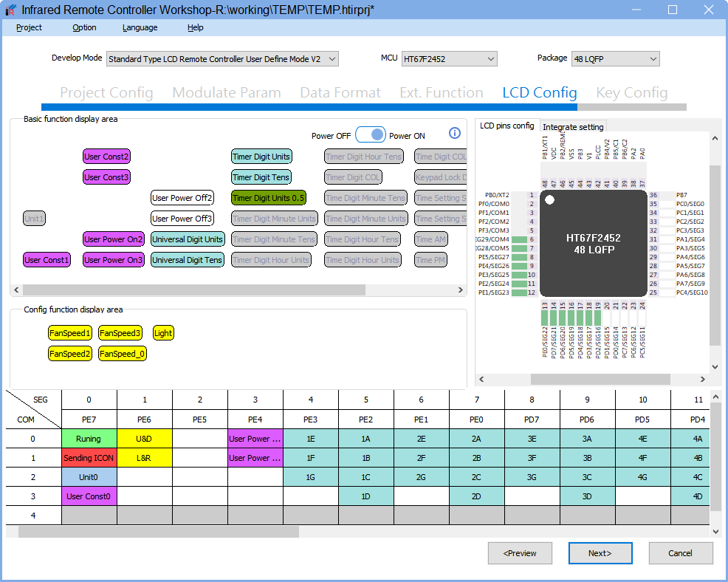The height and width of the screenshot is (582, 728).
Task: Pick the Universal Digit Tens block
Action: click(188, 260)
